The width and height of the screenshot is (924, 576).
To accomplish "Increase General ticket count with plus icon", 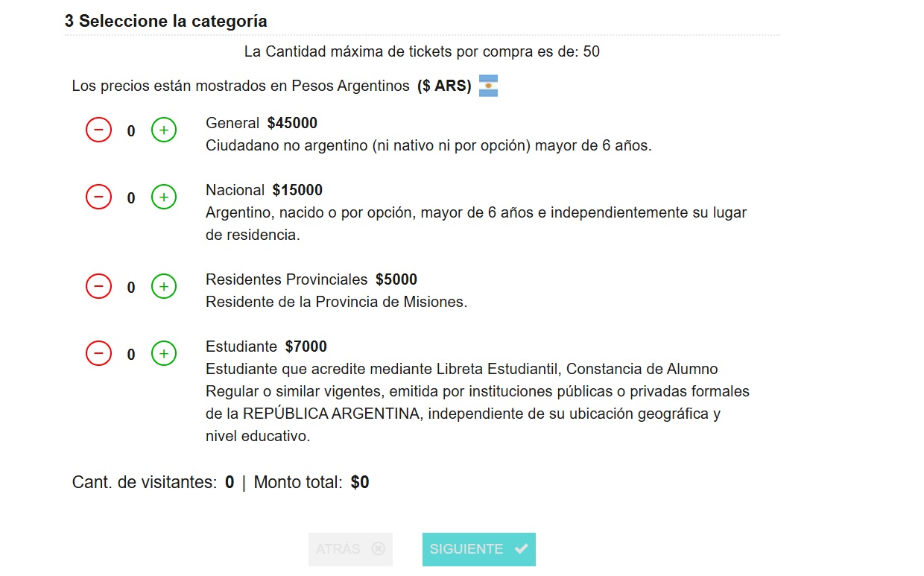I will (x=163, y=130).
